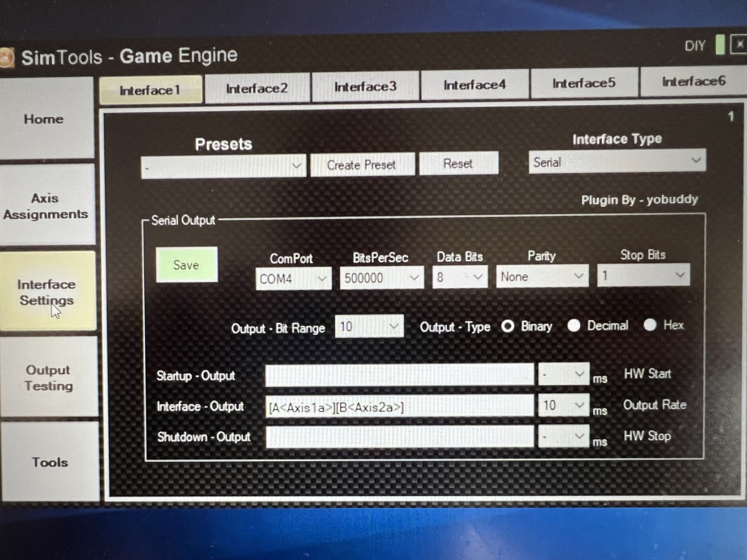Click the green Save button

point(187,265)
